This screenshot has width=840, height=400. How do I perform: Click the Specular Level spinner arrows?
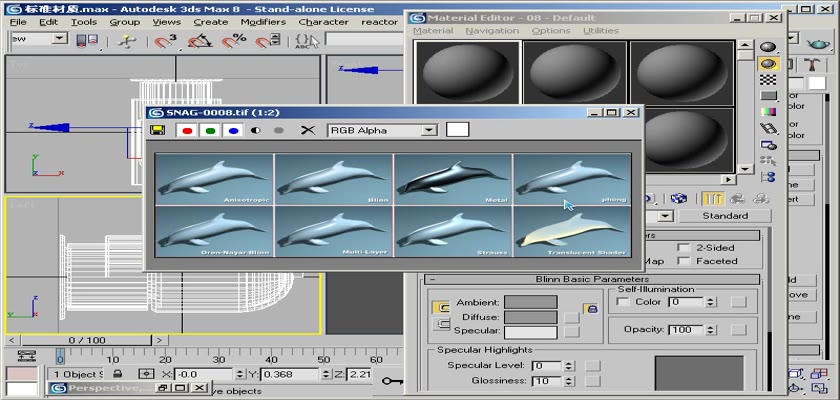point(569,366)
